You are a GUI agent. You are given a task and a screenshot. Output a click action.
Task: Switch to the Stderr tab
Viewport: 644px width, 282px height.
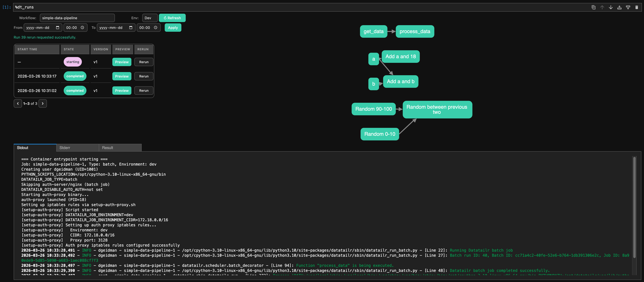coord(65,148)
